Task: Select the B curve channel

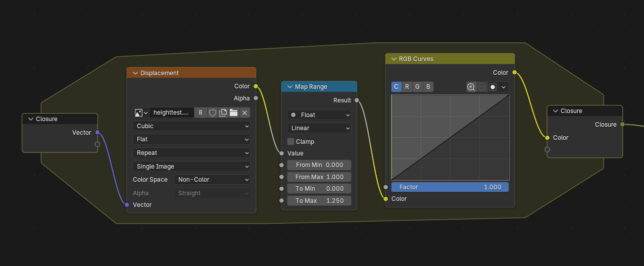Action: (428, 87)
